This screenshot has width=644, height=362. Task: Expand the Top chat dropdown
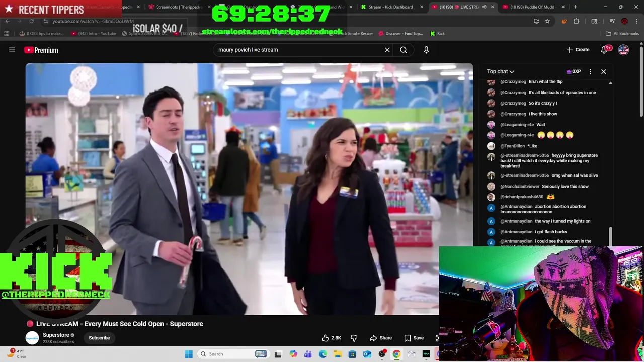tap(501, 71)
